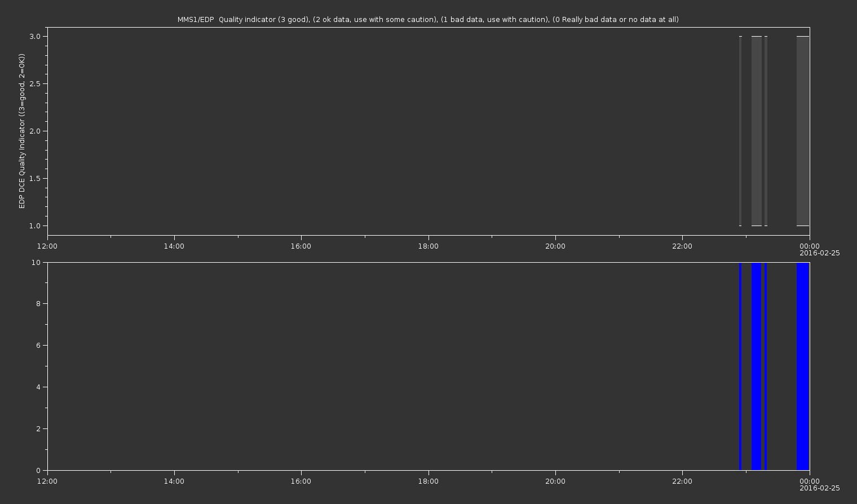This screenshot has height=504, width=857.
Task: Click the 10 tick label on lower plot
Action: tap(36, 262)
